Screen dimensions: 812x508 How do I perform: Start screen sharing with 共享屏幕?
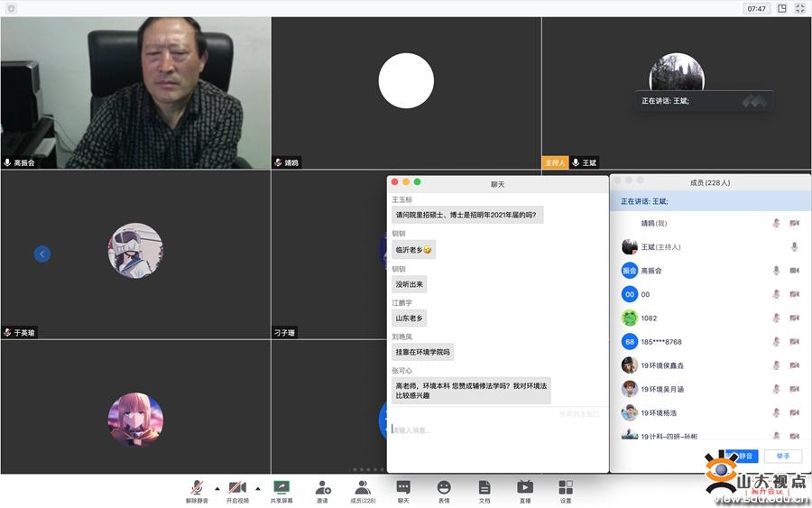tap(281, 487)
